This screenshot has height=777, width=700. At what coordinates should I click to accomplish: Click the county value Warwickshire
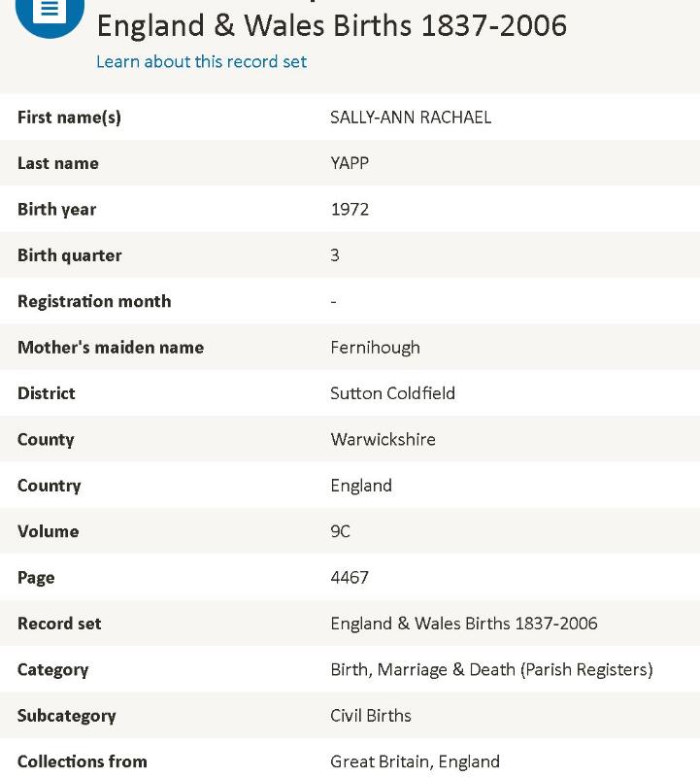[x=383, y=439]
